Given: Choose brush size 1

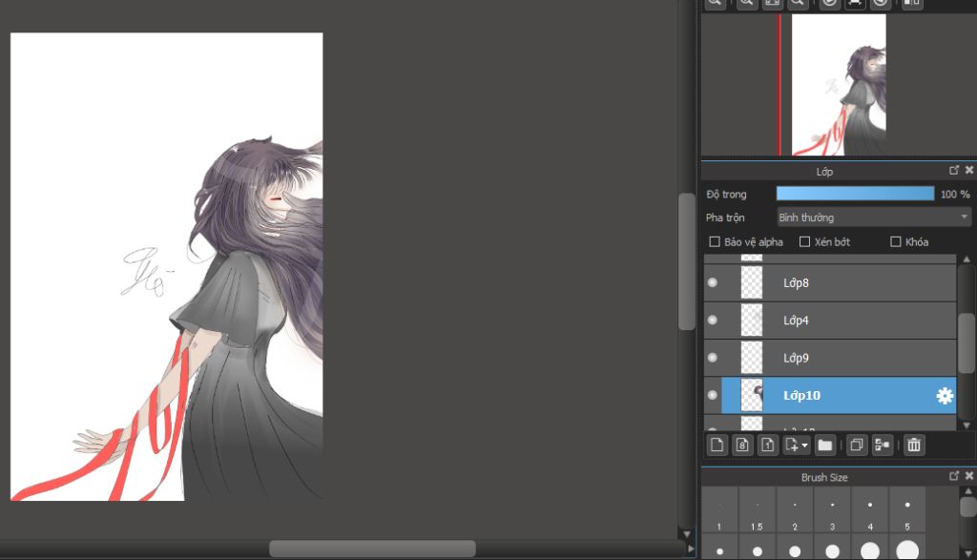Looking at the screenshot, I should click(719, 510).
